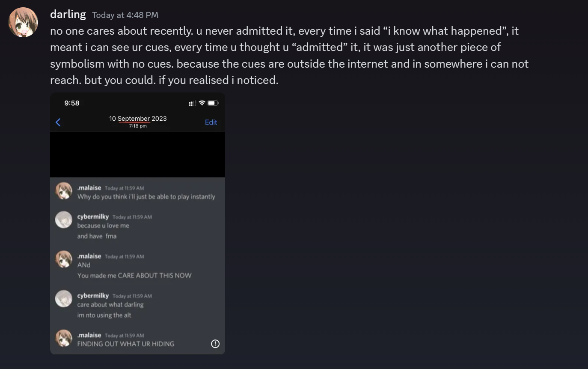The width and height of the screenshot is (588, 369).
Task: Click the 9:58 clock in the phone status bar
Action: tap(72, 103)
